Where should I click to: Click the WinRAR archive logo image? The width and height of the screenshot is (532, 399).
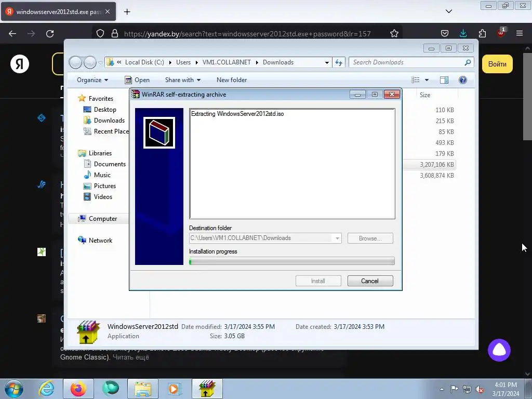(159, 132)
